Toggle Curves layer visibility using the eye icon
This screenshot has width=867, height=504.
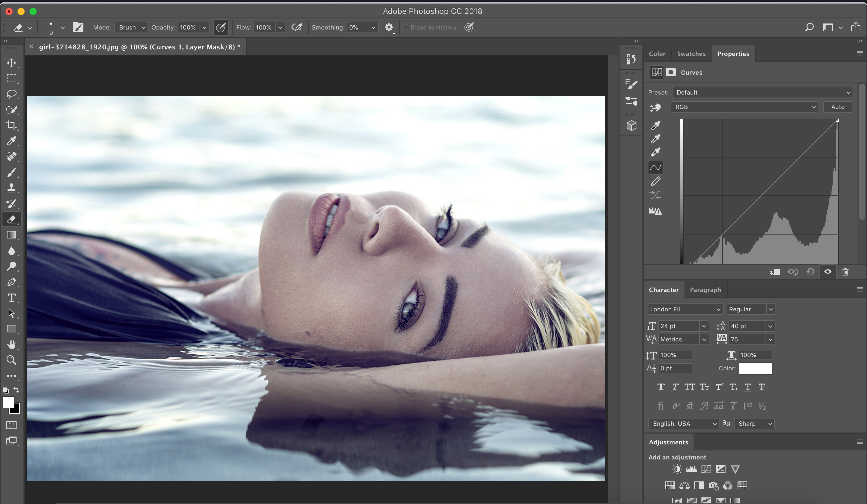[828, 272]
